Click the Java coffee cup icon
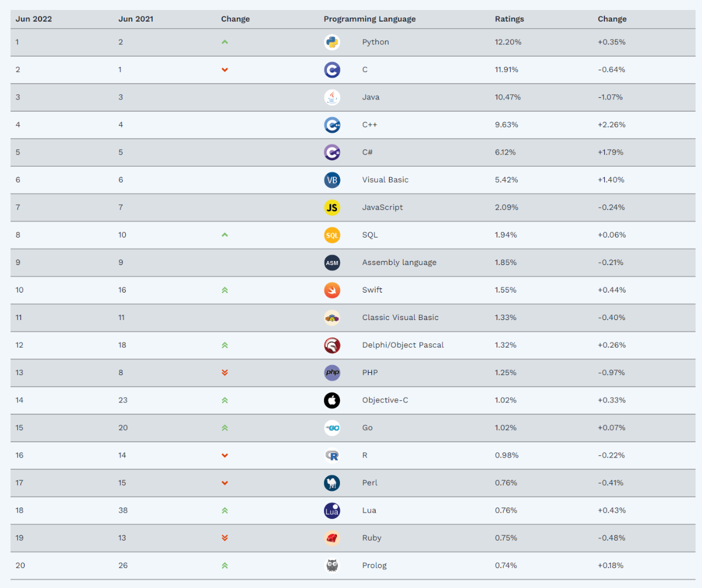 coord(332,97)
